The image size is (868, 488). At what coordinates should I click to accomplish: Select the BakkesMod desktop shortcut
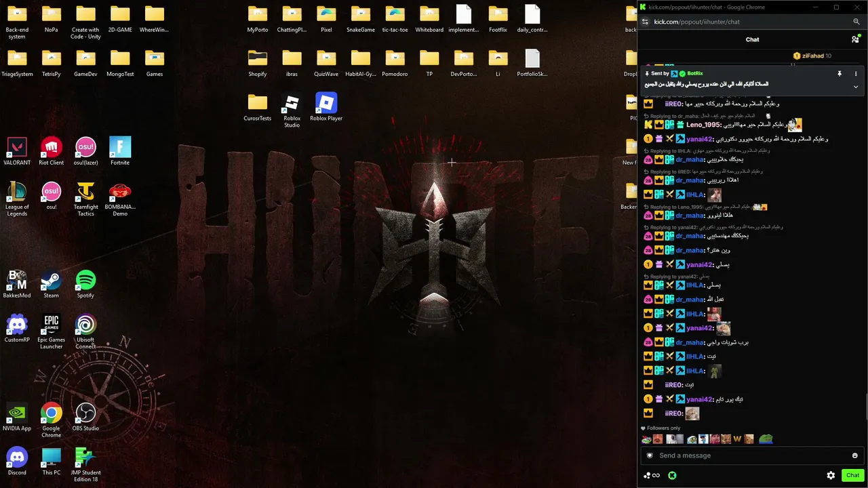(17, 285)
